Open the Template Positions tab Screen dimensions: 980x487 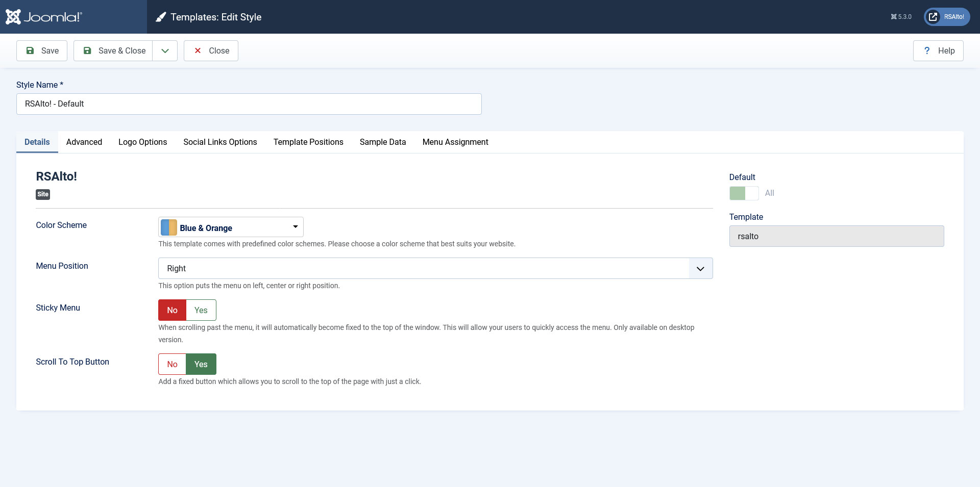308,142
